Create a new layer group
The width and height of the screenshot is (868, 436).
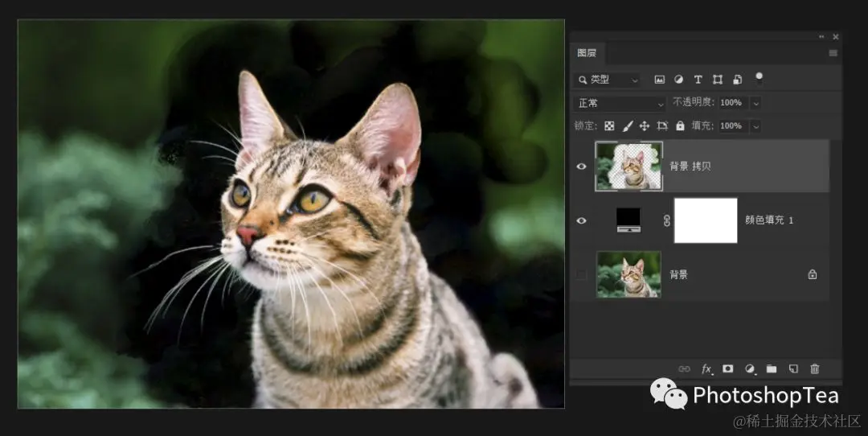(x=771, y=369)
